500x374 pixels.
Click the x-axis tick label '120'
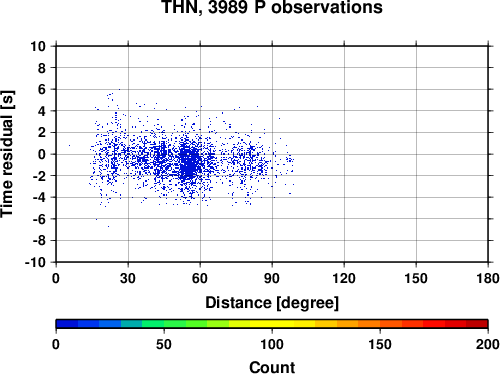[344, 278]
